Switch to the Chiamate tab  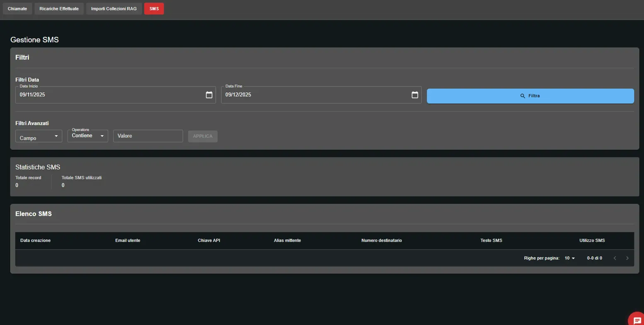[x=17, y=9]
